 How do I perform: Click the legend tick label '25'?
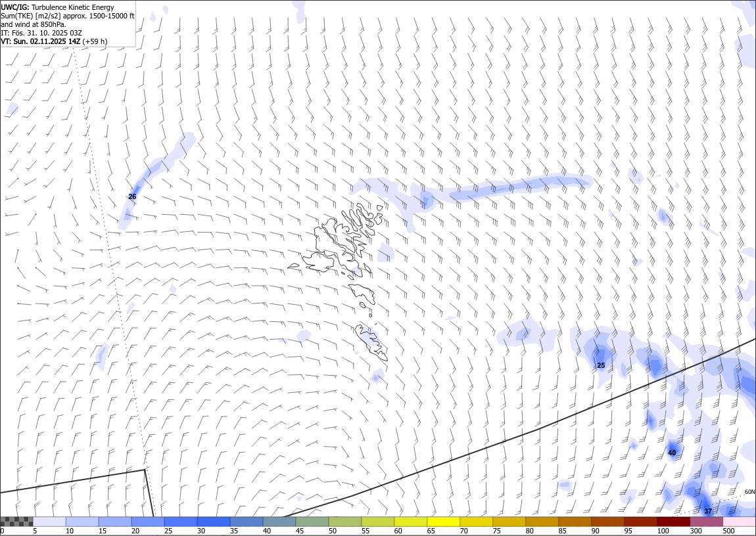coord(168,531)
